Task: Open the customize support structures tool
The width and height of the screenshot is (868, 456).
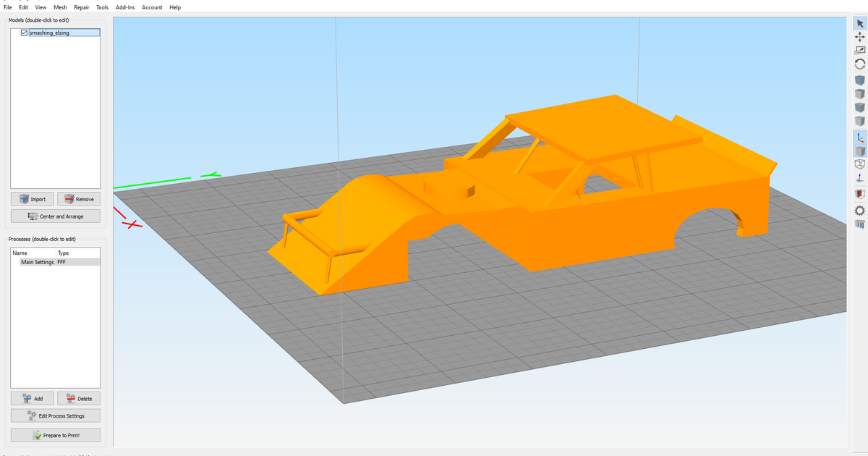Action: pyautogui.click(x=860, y=224)
